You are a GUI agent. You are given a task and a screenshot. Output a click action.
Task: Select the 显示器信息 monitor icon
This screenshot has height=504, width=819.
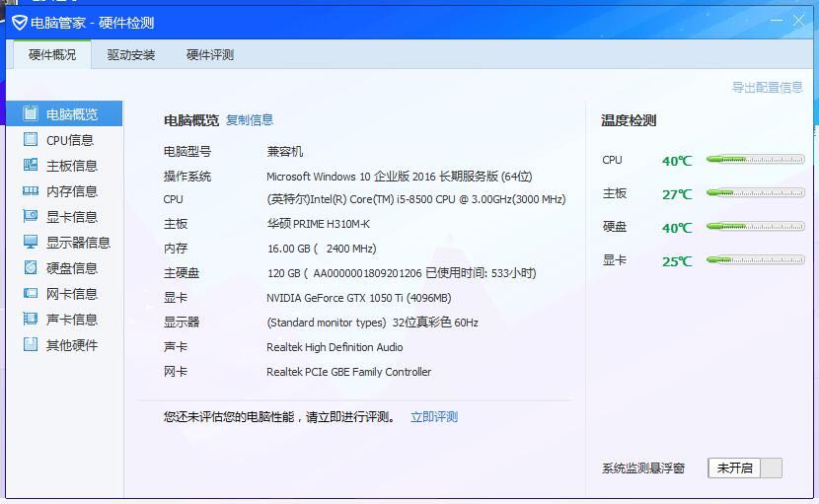coord(31,242)
